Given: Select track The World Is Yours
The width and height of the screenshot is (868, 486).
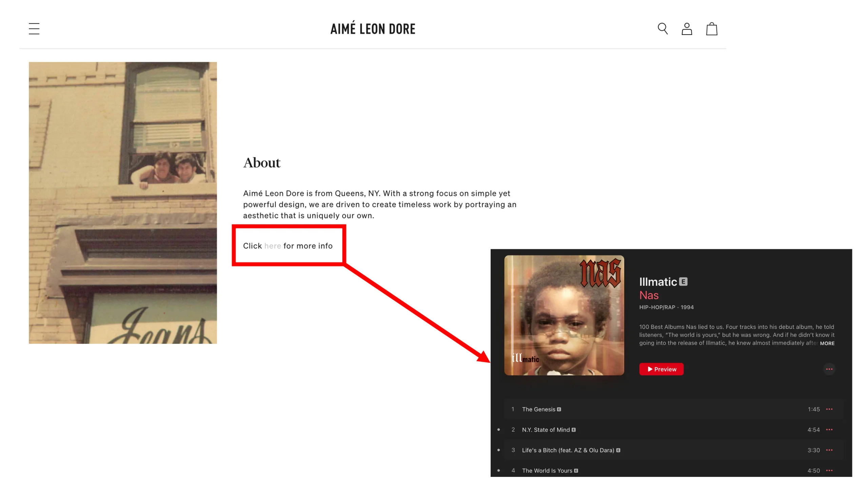Looking at the screenshot, I should tap(673, 470).
